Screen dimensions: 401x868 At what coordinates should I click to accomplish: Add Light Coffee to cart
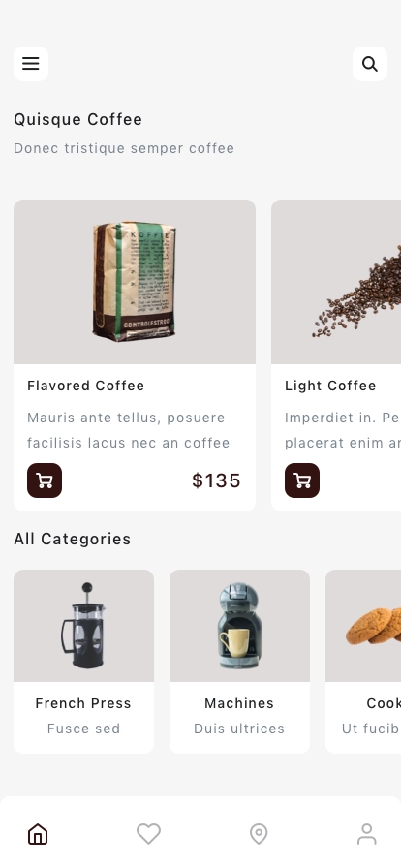(302, 480)
